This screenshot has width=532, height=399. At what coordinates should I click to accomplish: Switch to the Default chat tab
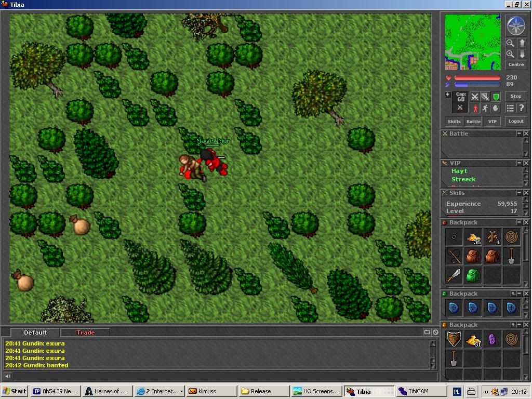35,332
